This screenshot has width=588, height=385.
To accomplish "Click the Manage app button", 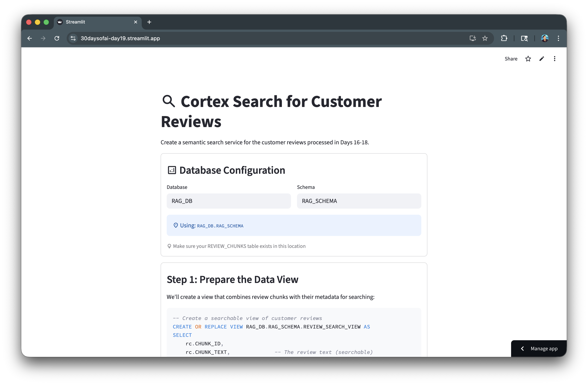I will tap(544, 349).
